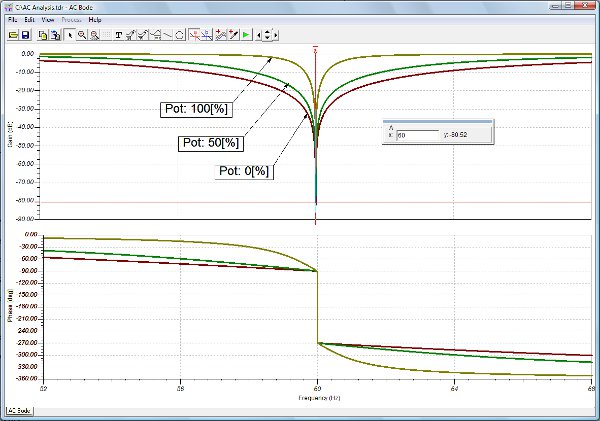Click the cursor x value input field
The image size is (600, 421).
click(417, 134)
